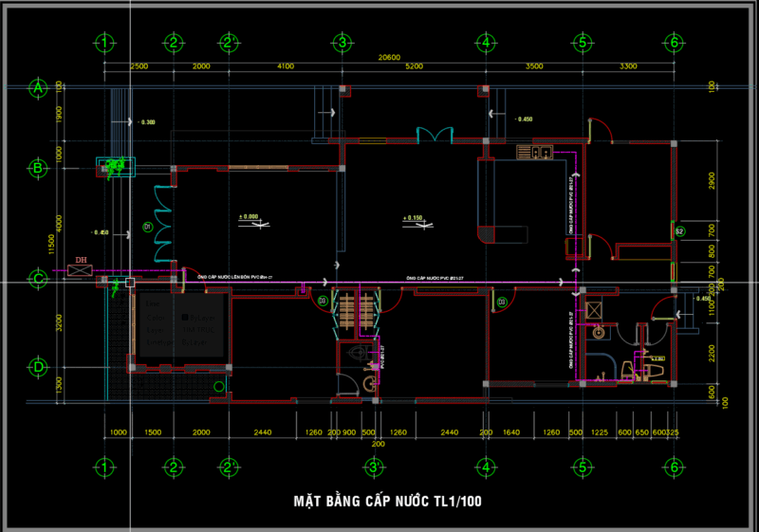Viewport: 759px width, 532px height.
Task: Click the cyan double door at the top wall
Action: 435,135
